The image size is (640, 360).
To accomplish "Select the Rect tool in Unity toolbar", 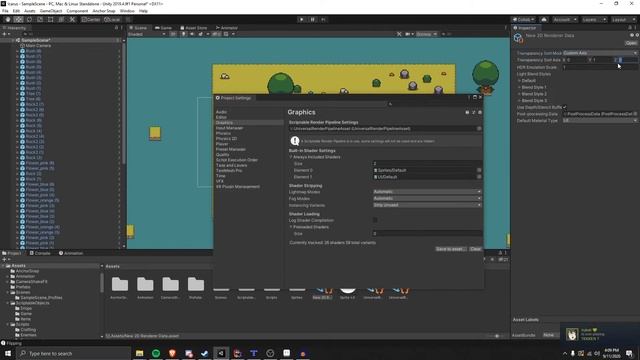I will click(50, 20).
